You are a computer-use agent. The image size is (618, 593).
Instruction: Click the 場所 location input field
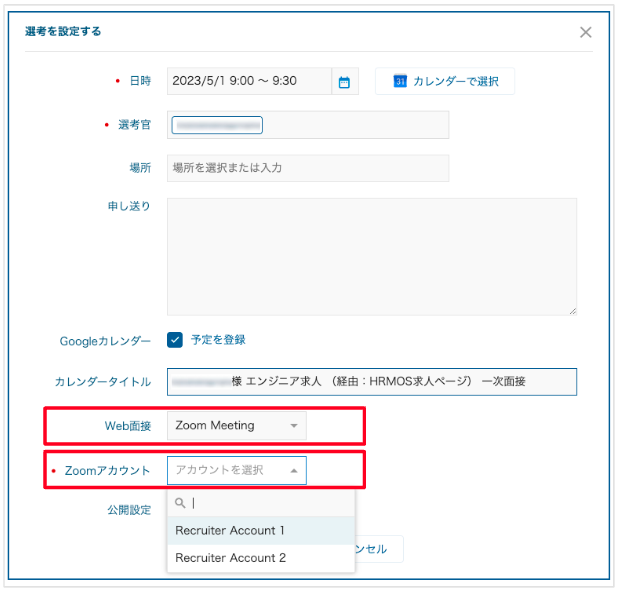point(307,168)
